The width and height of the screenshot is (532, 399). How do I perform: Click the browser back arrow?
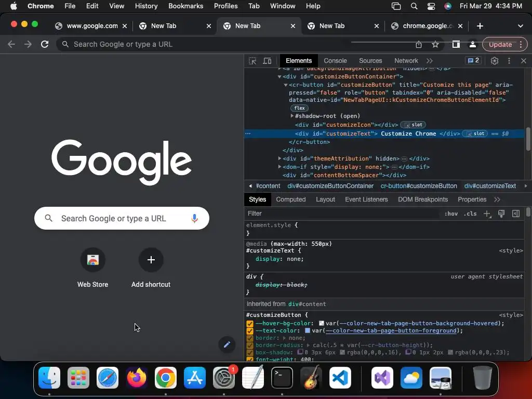coord(11,44)
